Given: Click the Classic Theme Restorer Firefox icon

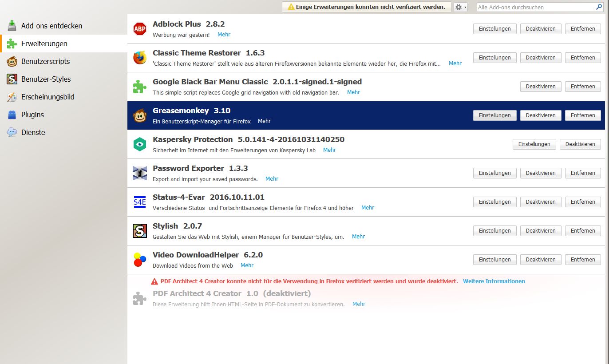Looking at the screenshot, I should coord(140,58).
